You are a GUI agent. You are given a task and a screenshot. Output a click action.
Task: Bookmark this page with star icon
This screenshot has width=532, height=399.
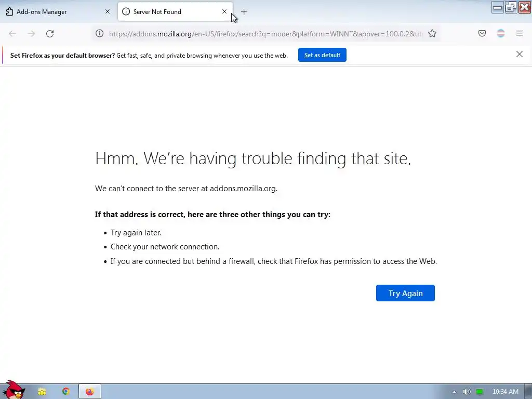click(432, 33)
